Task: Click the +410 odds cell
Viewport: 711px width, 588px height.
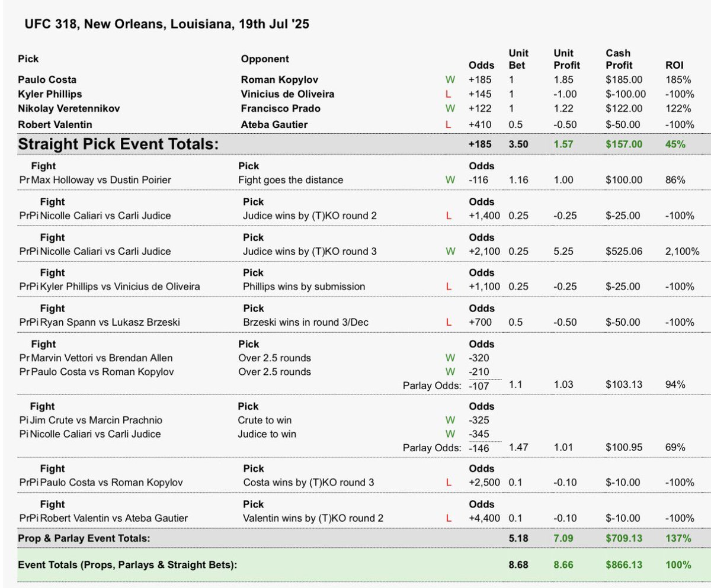Action: (481, 124)
